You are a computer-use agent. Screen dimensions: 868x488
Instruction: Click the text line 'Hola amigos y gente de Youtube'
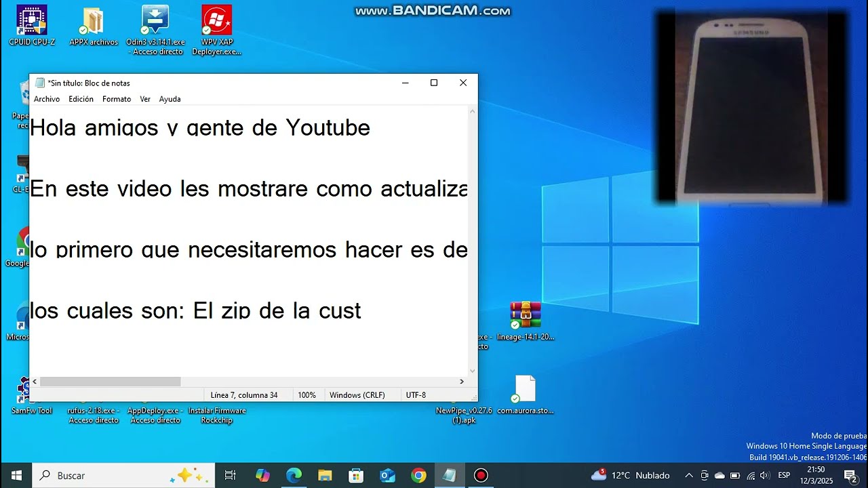pos(200,127)
